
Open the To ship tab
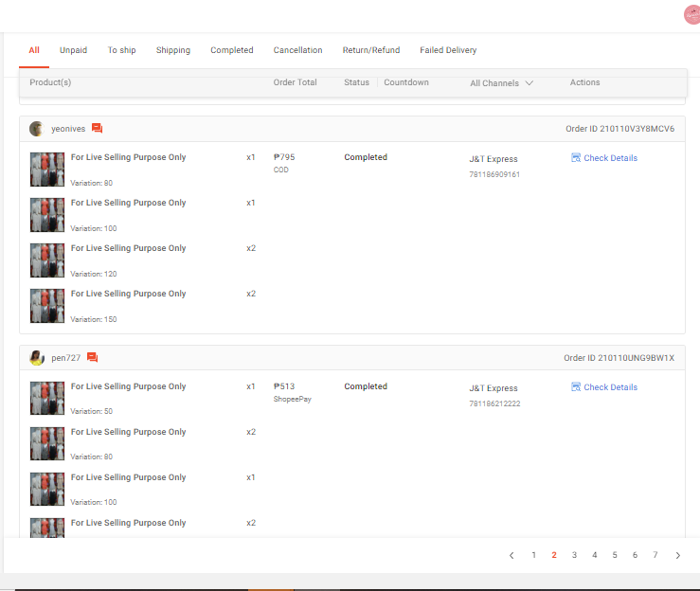coord(121,50)
